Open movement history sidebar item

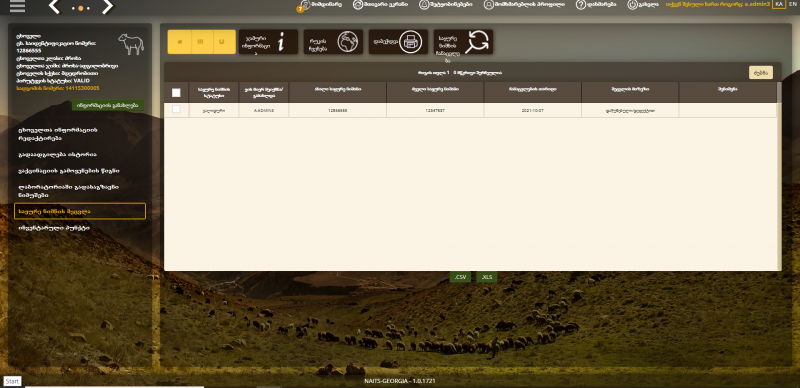pyautogui.click(x=80, y=154)
